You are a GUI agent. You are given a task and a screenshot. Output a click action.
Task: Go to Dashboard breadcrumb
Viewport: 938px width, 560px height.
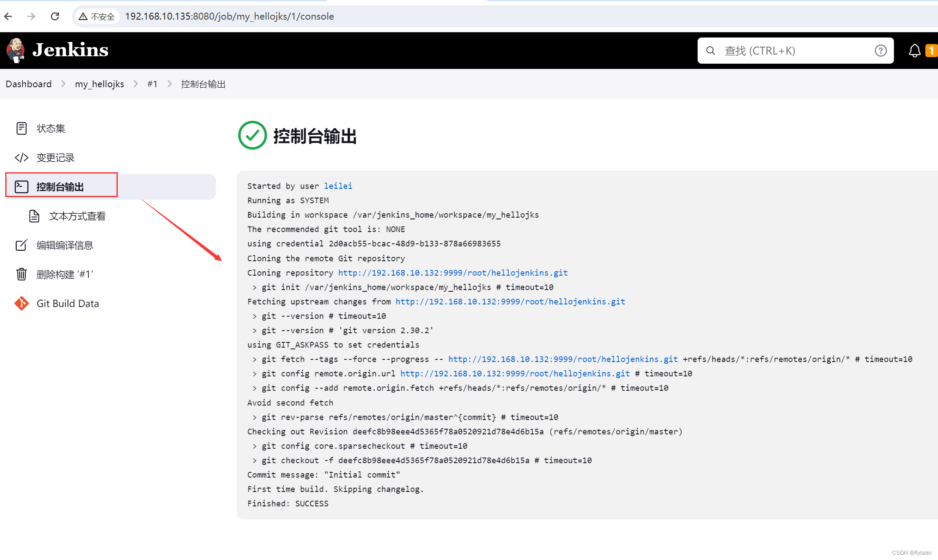point(28,84)
